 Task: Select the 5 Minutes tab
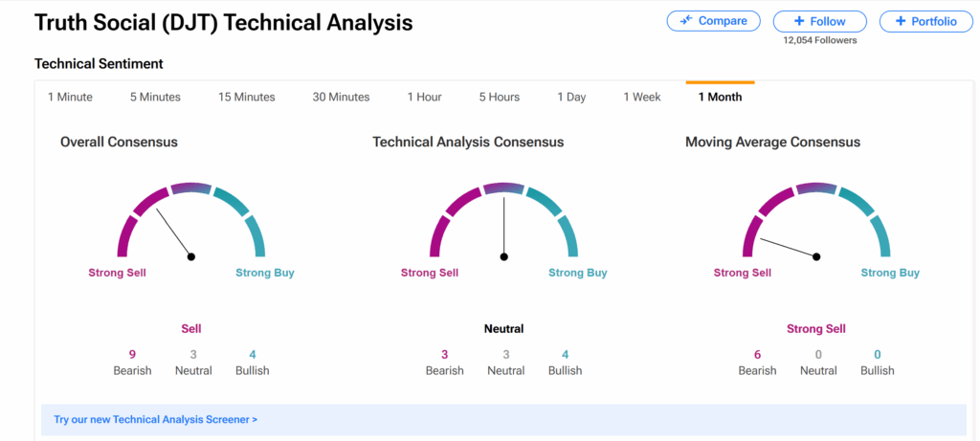155,97
